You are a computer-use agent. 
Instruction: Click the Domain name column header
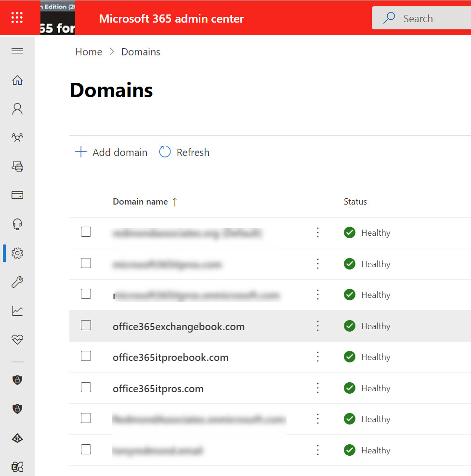click(x=140, y=202)
